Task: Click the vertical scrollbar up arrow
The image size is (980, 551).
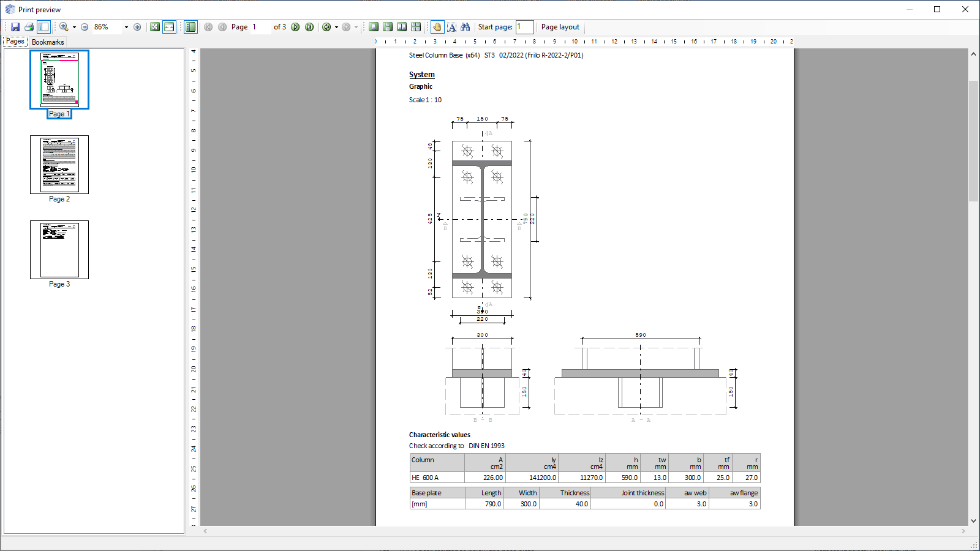Action: coord(973,54)
